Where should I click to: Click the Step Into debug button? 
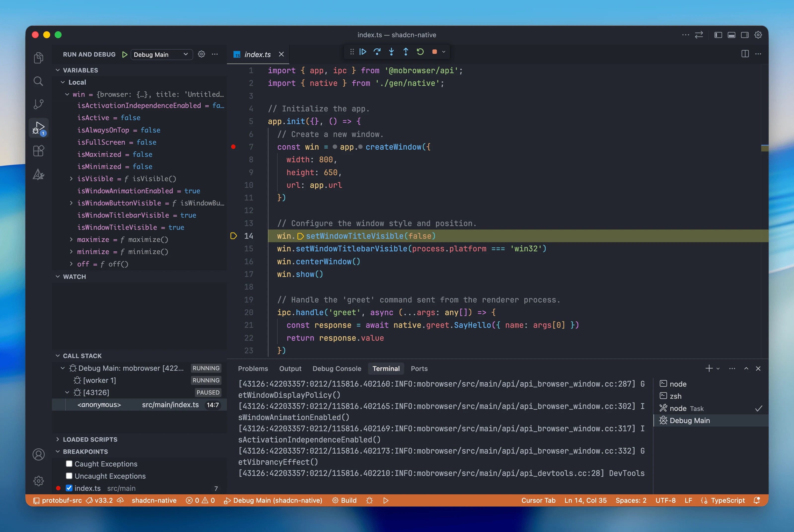pyautogui.click(x=391, y=52)
